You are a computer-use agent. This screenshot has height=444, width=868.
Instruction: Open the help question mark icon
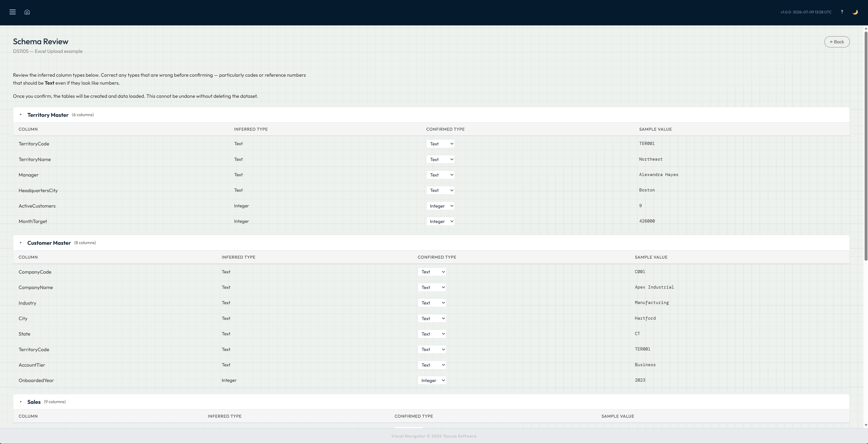[x=842, y=12]
